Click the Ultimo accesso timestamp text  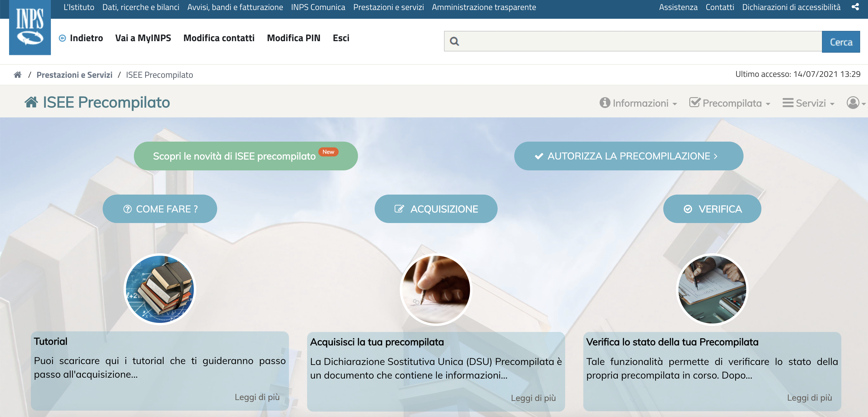point(797,74)
